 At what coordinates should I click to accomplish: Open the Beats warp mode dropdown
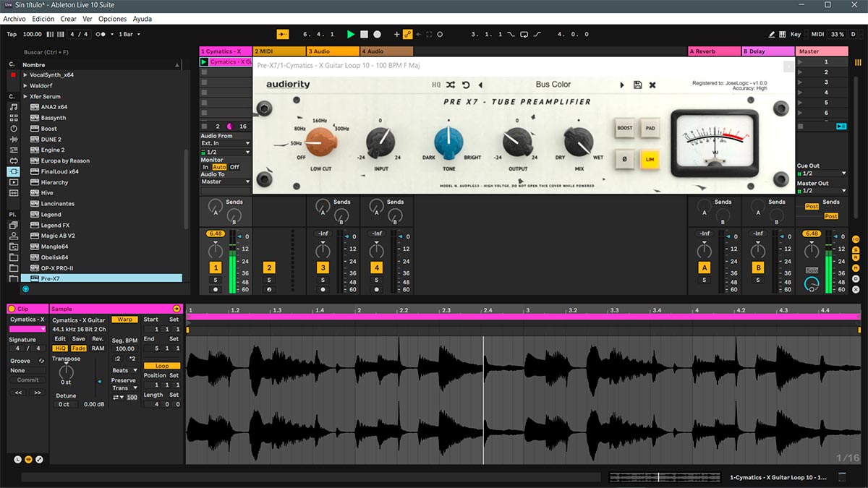pyautogui.click(x=124, y=370)
